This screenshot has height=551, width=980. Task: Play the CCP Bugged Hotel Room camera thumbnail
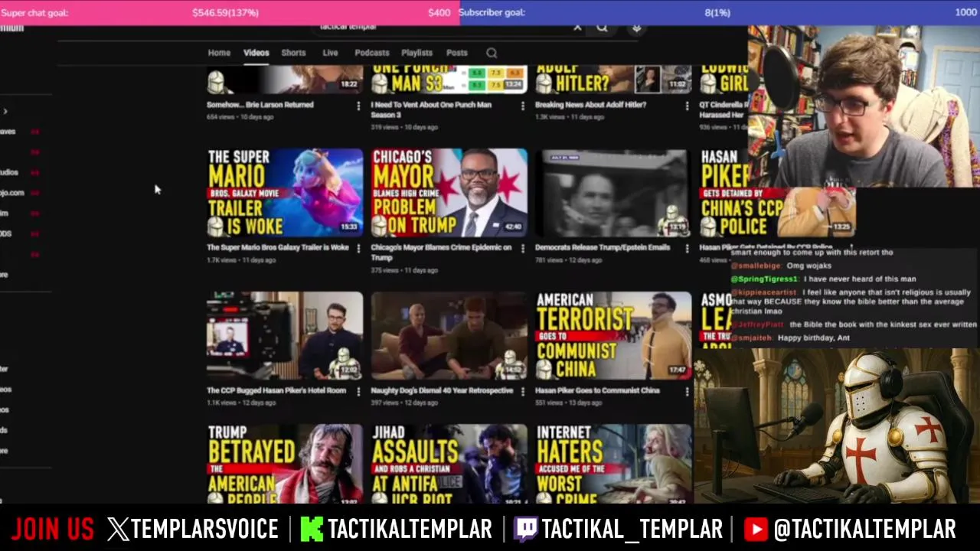[285, 336]
